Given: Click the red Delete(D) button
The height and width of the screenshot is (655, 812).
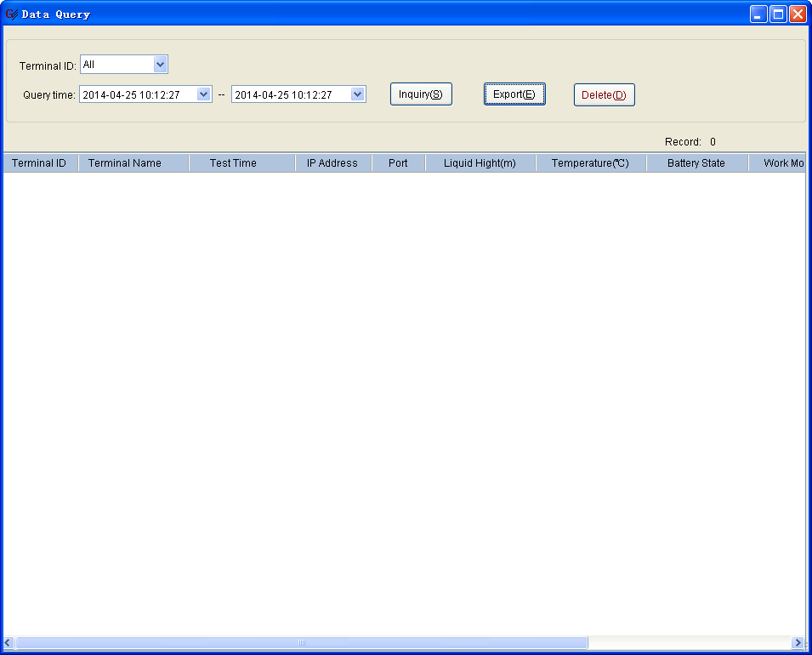Looking at the screenshot, I should pyautogui.click(x=604, y=95).
